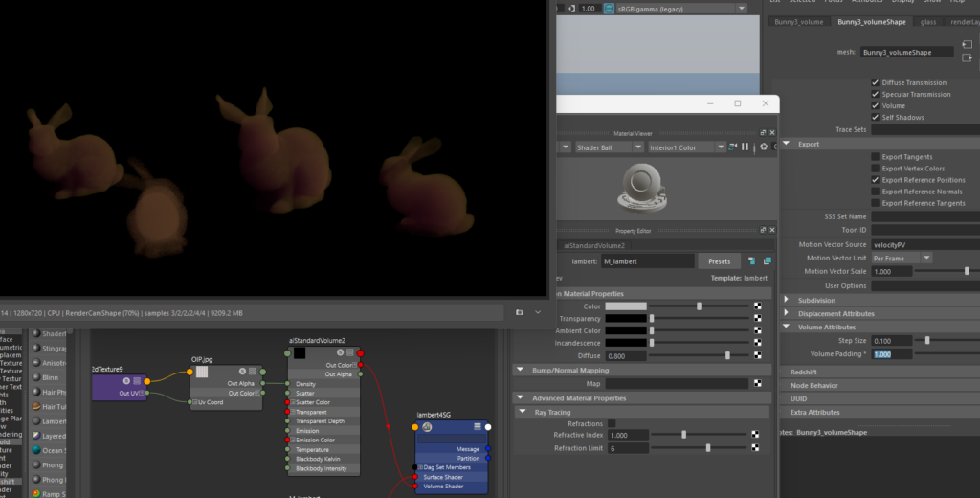Click the copy tab icon right of Presets
The width and height of the screenshot is (980, 498).
coord(767,260)
